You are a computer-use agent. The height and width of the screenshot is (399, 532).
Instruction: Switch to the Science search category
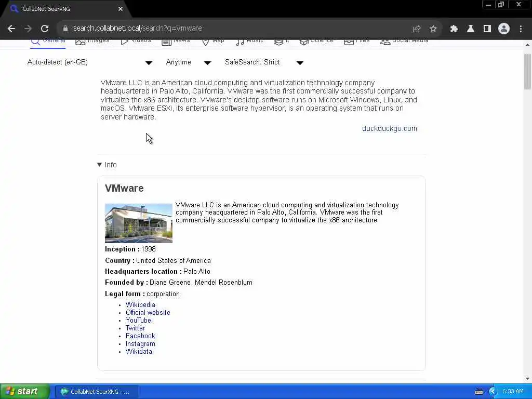pos(316,41)
